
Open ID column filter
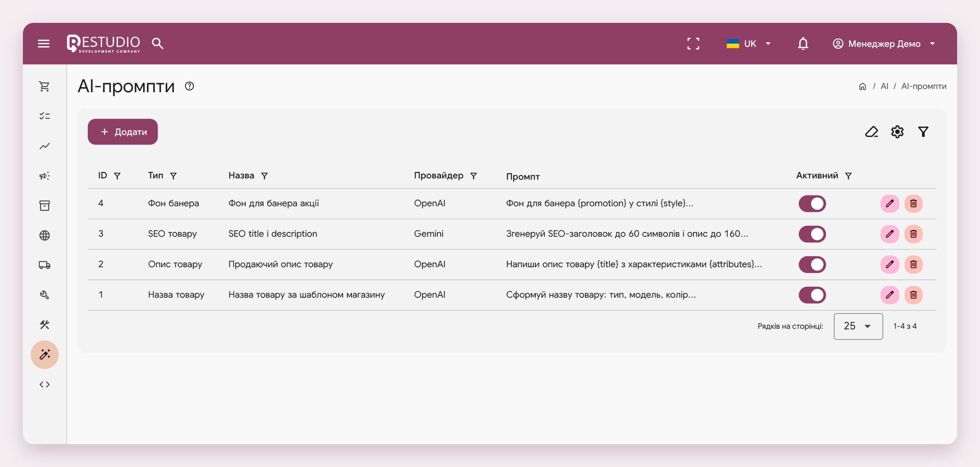pyautogui.click(x=117, y=176)
